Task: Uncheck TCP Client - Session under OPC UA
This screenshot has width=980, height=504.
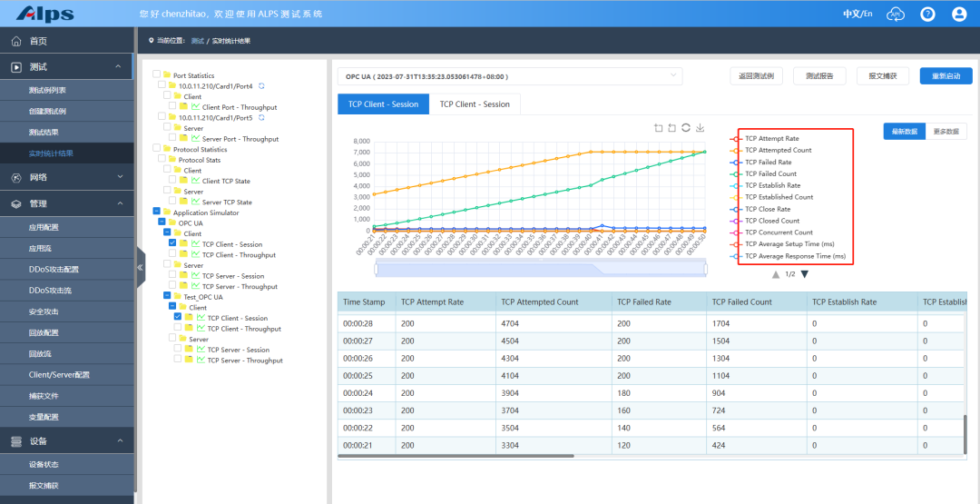Action: pos(173,243)
